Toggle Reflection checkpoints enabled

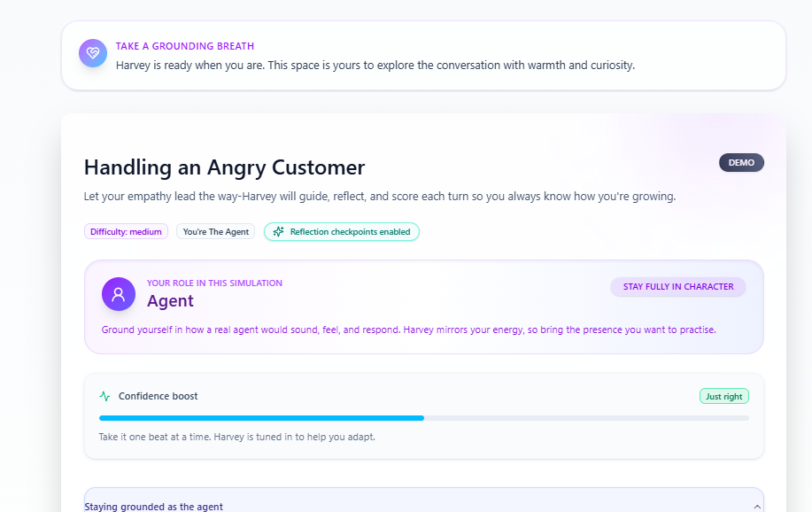click(341, 231)
